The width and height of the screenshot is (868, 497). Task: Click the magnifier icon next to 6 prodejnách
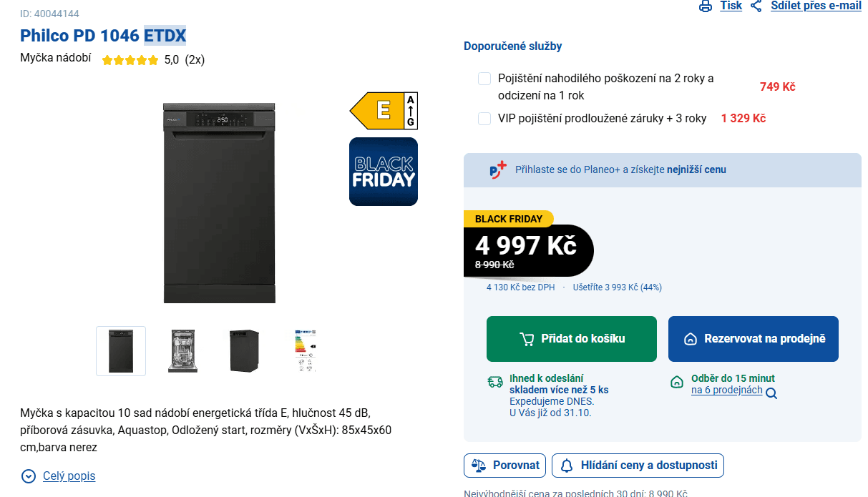[x=771, y=393]
